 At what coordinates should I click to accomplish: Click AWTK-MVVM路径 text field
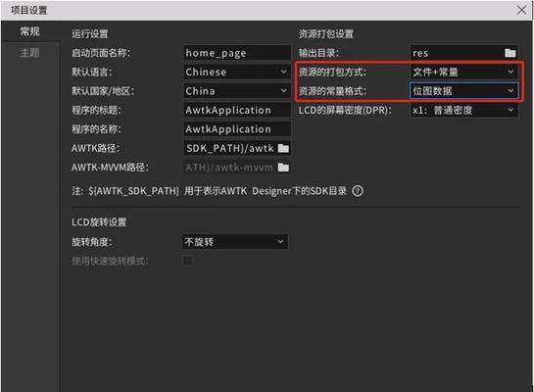[x=230, y=168]
